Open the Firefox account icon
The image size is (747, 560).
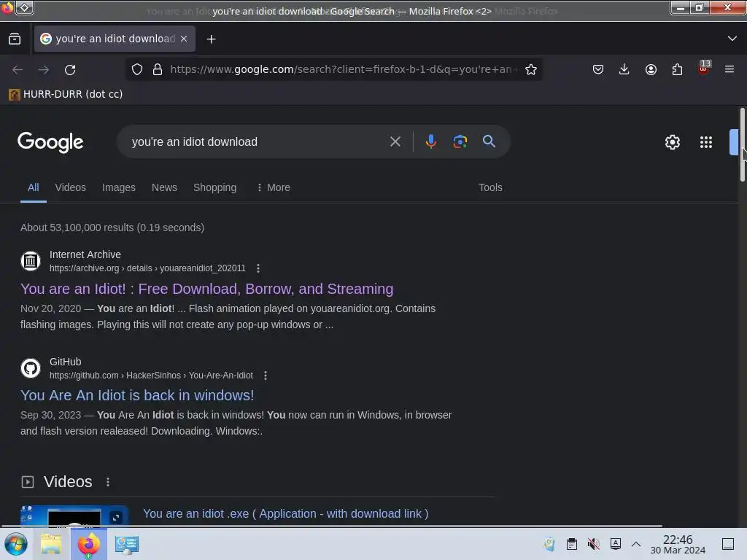[x=651, y=69]
